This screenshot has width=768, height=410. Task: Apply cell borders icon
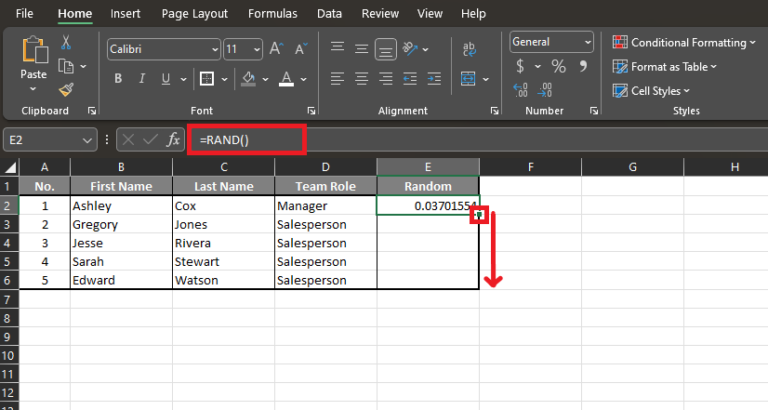coord(207,78)
